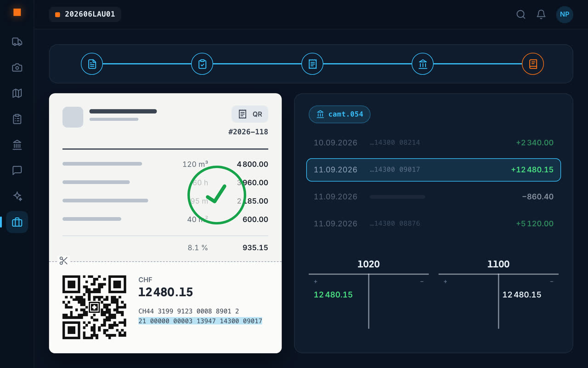Open the NP user avatar
588x368 pixels.
[565, 14]
